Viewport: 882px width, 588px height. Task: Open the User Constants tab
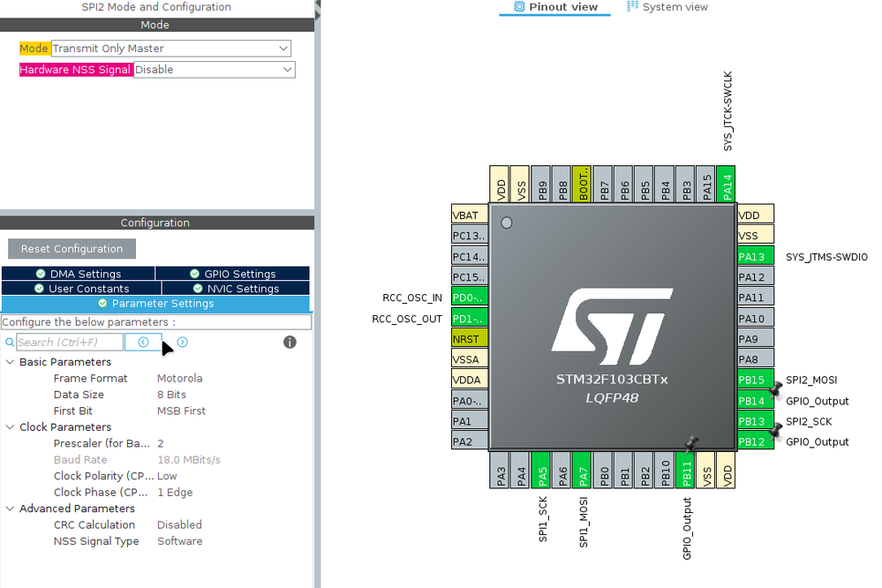pos(81,288)
